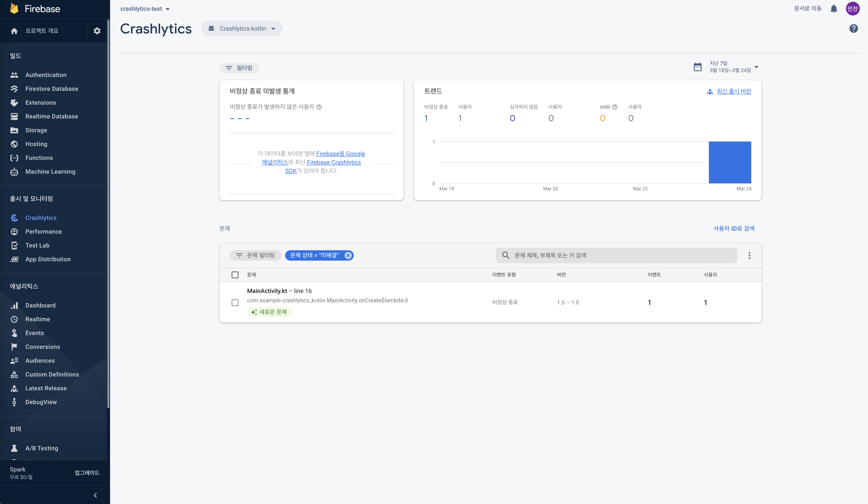The width and height of the screenshot is (868, 504).
Task: Click the Hosting globe icon
Action: pyautogui.click(x=14, y=144)
